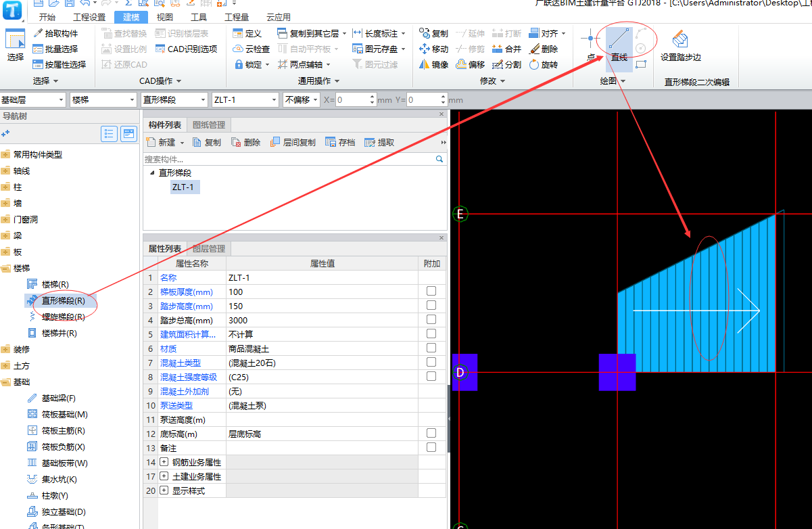Toggle 附加 checkbox for 踏步高度
812x529 pixels.
(431, 305)
